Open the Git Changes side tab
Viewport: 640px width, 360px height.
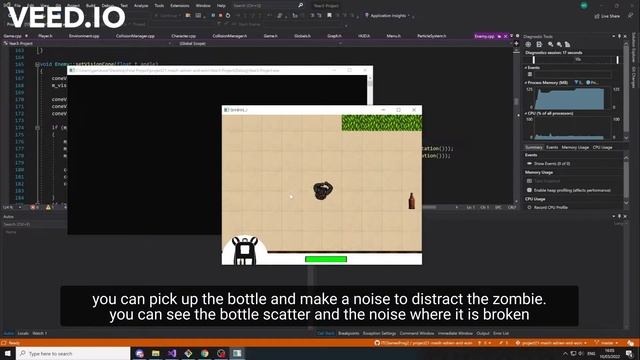633,77
